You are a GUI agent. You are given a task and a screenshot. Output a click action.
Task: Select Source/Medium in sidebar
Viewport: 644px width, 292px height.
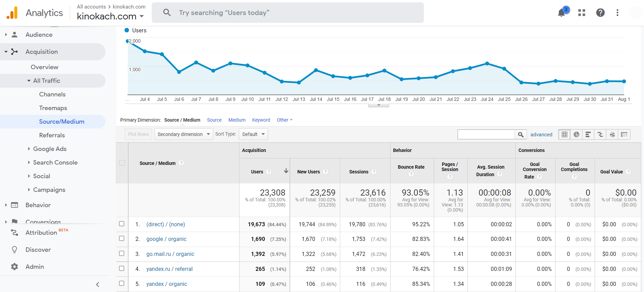pos(62,122)
